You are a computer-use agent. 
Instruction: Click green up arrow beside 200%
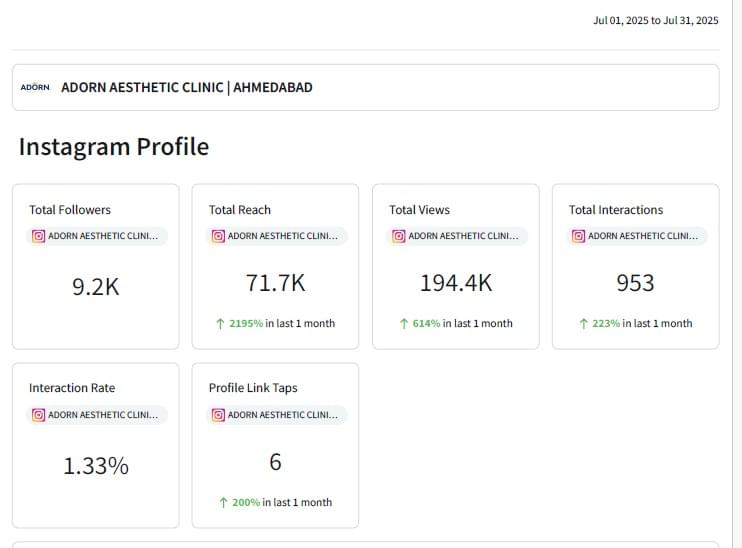(x=224, y=502)
